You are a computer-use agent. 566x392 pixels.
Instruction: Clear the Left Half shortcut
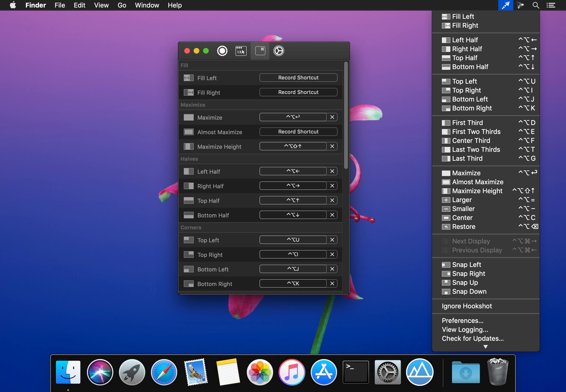pyautogui.click(x=332, y=171)
